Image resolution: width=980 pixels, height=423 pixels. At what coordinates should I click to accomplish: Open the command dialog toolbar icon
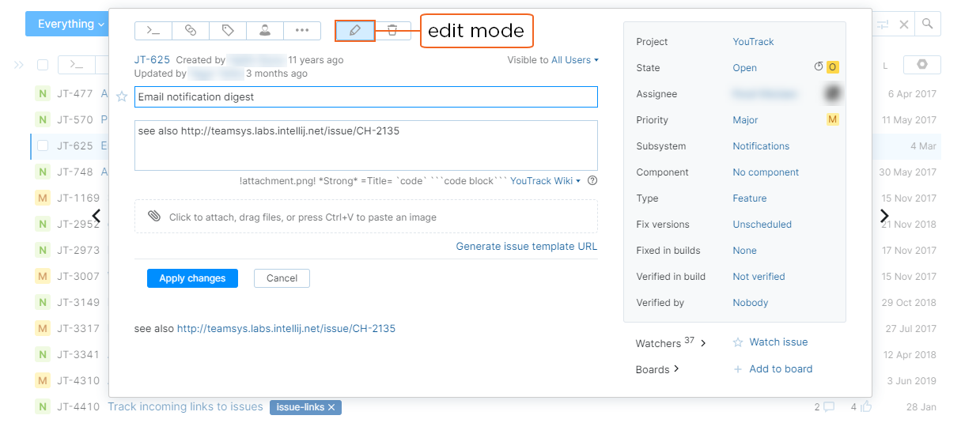coord(153,31)
